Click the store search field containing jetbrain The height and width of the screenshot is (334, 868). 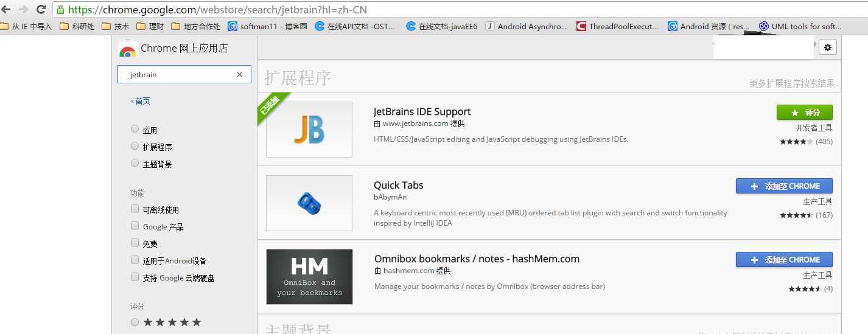click(x=184, y=74)
